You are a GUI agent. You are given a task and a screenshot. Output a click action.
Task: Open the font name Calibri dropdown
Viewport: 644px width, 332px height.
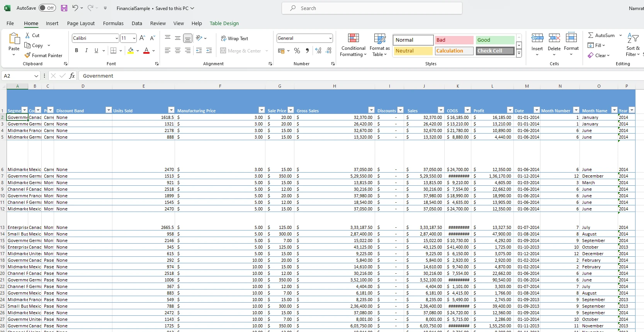117,38
